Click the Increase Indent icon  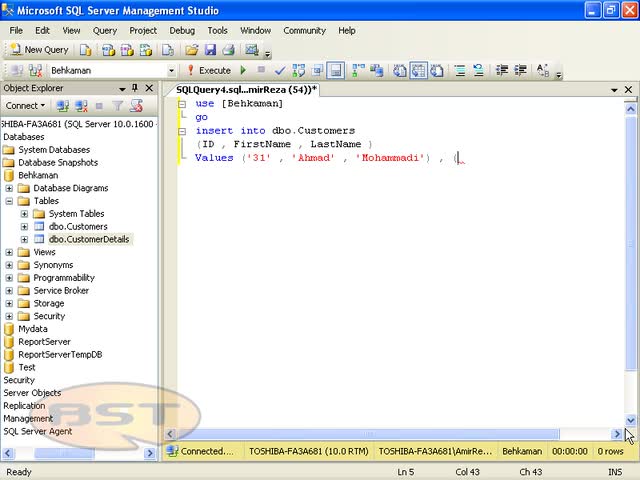pyautogui.click(x=520, y=71)
